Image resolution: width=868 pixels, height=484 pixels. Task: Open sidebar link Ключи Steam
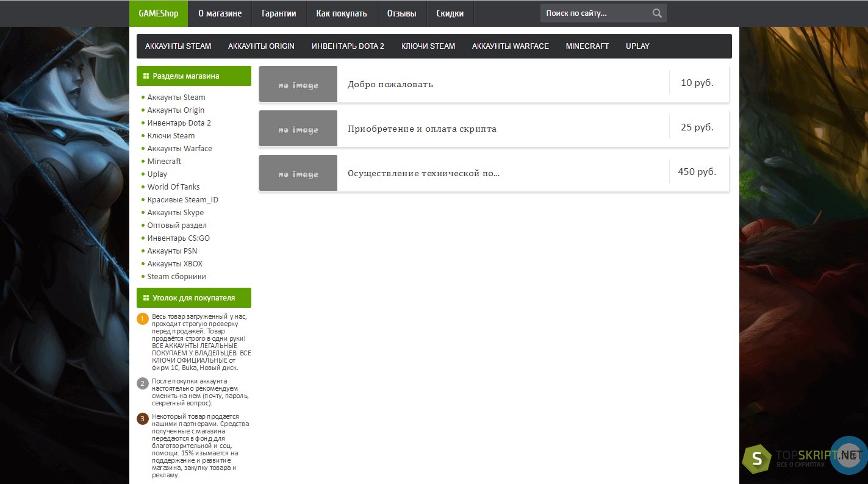tap(171, 136)
